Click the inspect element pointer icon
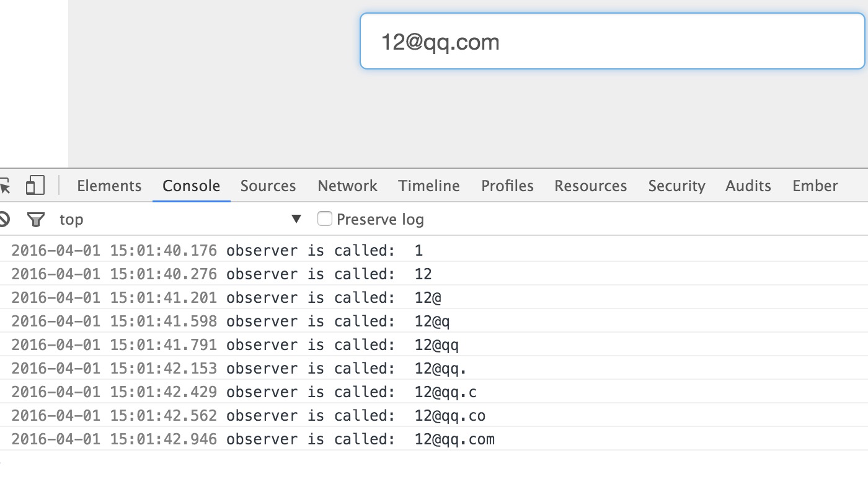Viewport: 868px width, 494px height. (4, 186)
